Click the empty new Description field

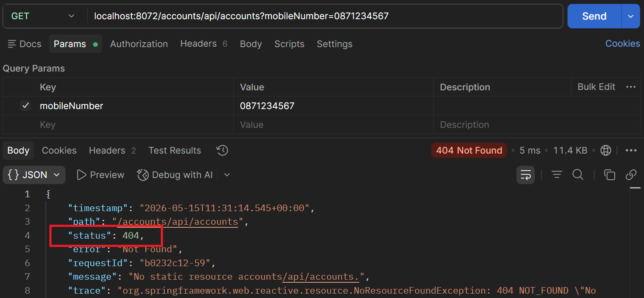tap(537, 124)
